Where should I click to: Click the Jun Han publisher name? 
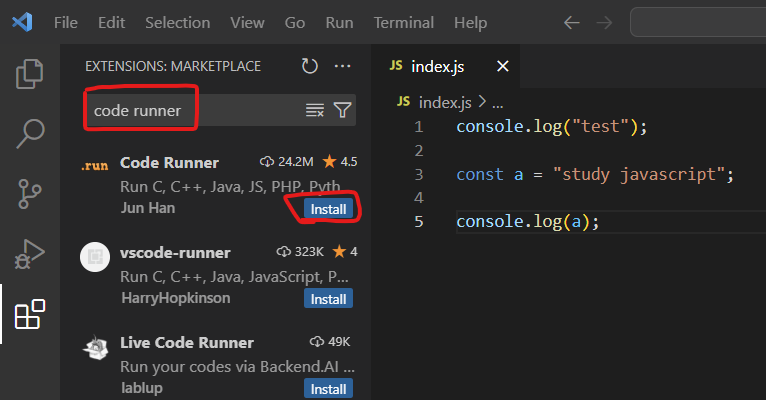pyautogui.click(x=148, y=208)
